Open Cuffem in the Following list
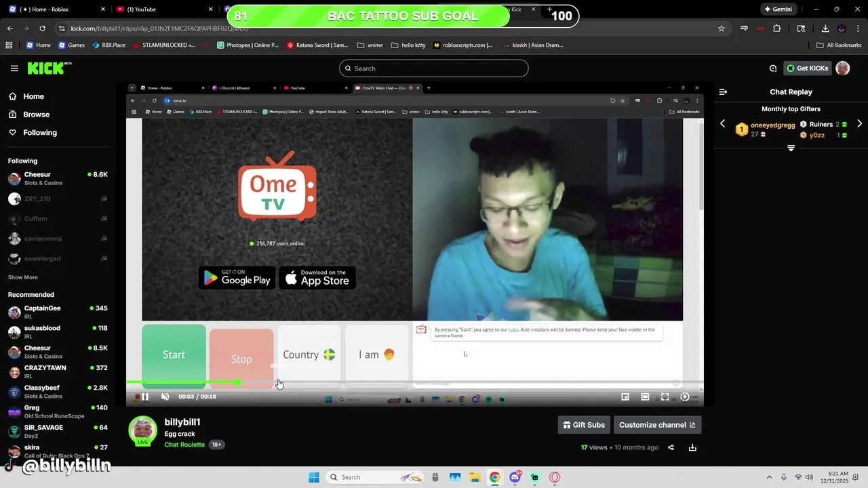 (58, 219)
